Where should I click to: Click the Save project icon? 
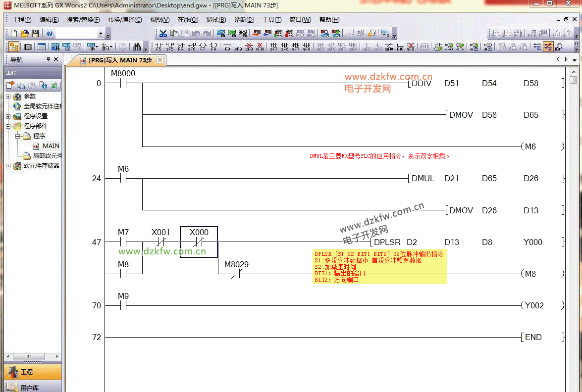point(35,34)
